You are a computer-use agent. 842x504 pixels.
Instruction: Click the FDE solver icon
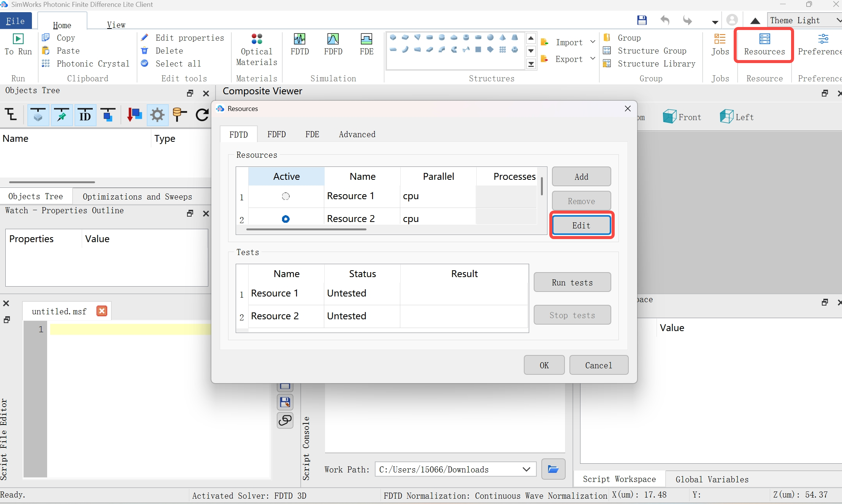pyautogui.click(x=366, y=44)
